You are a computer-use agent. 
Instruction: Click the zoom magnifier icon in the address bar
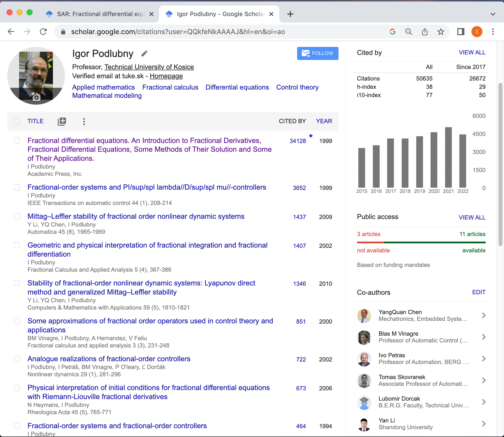point(408,32)
